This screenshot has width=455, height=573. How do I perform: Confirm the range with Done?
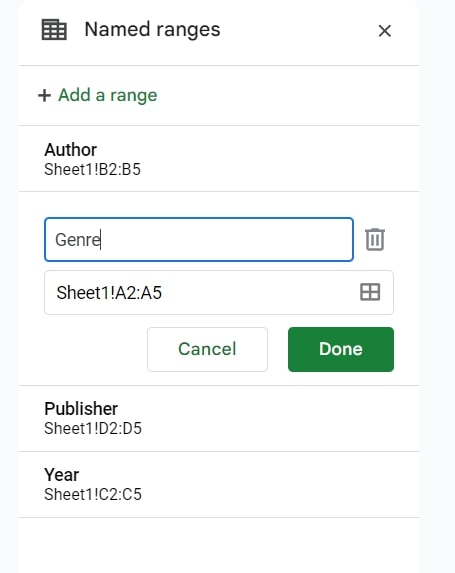(x=341, y=349)
